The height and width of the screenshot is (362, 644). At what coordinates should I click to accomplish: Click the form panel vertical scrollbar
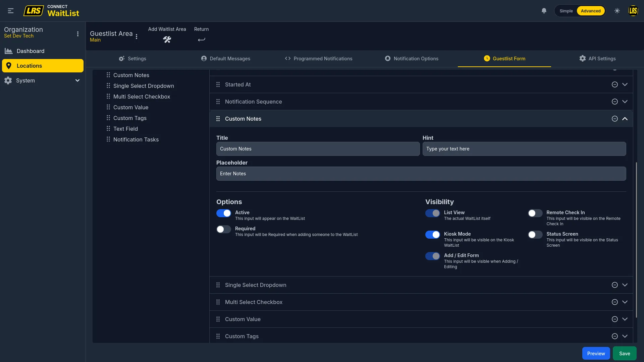coord(636,240)
